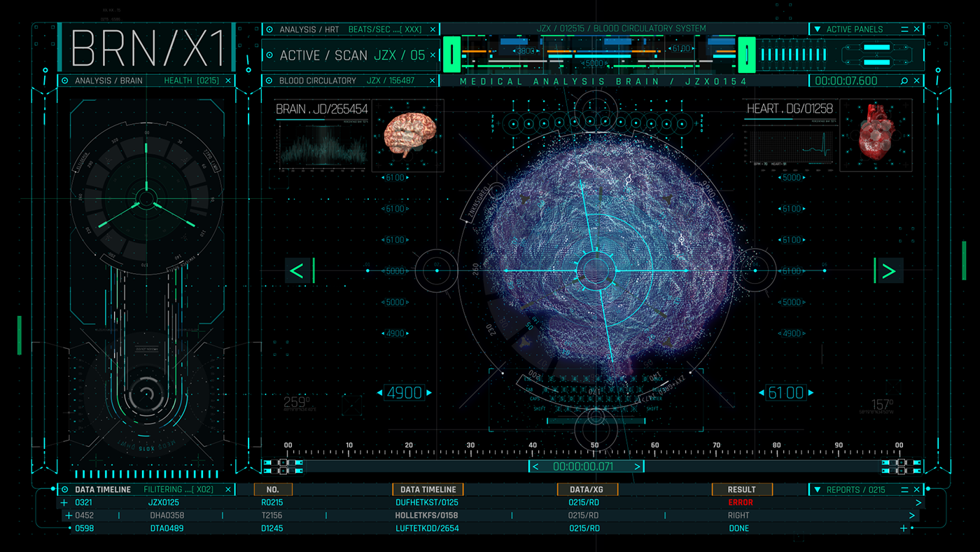This screenshot has width=980, height=552.
Task: Open the heart 3D thumbnail
Action: [876, 136]
